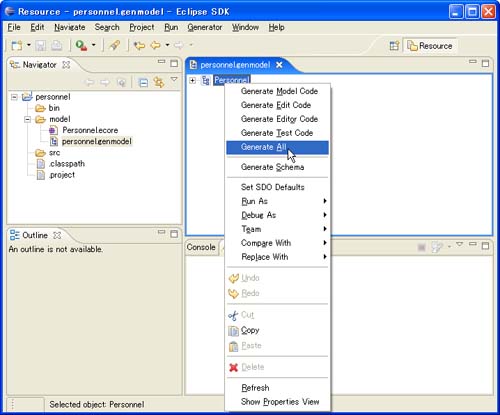The height and width of the screenshot is (415, 500).
Task: Minimize the Navigator view
Action: 161,62
